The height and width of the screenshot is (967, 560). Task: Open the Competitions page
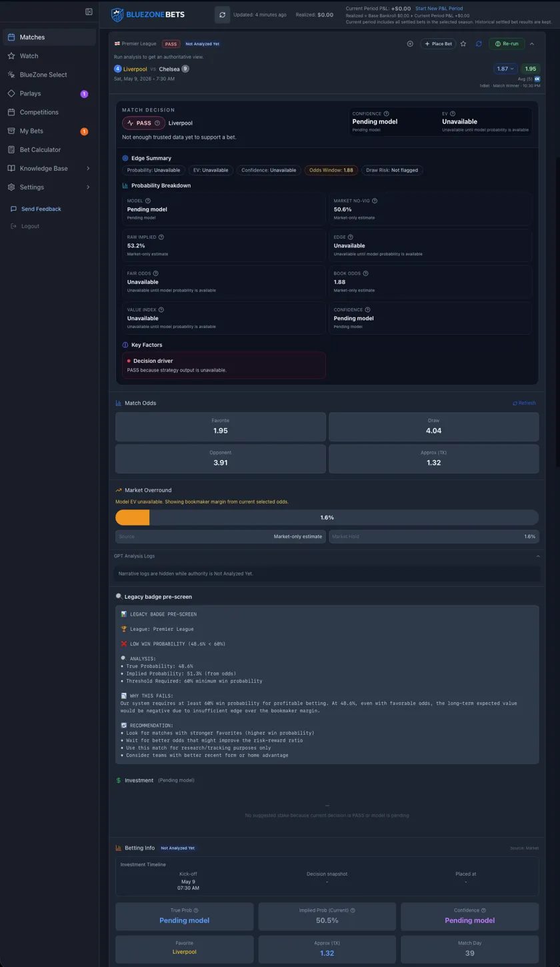[x=49, y=112]
